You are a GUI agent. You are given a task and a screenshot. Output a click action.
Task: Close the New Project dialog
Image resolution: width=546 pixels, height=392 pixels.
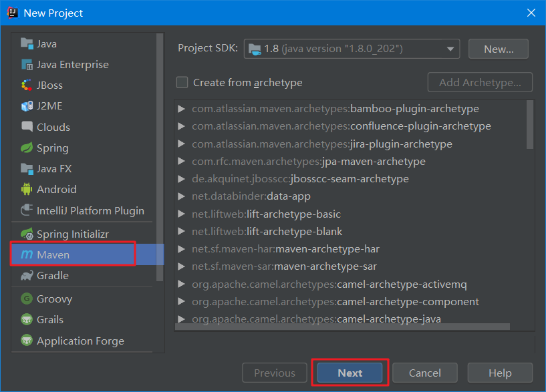click(531, 13)
